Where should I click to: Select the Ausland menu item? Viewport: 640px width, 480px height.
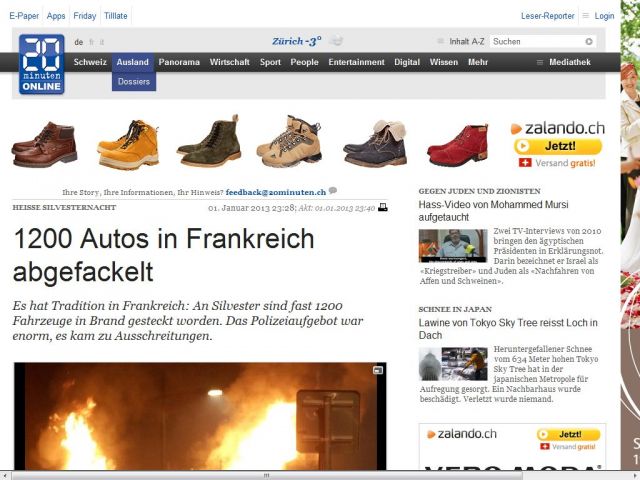point(133,62)
